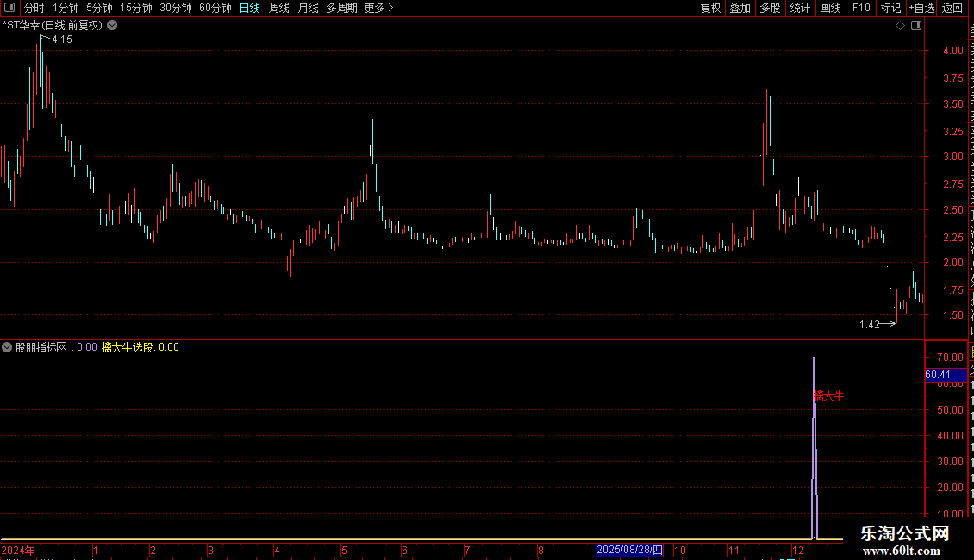974x560 pixels.
Task: Click the 70.00 indicator axis label
Action: 951,358
